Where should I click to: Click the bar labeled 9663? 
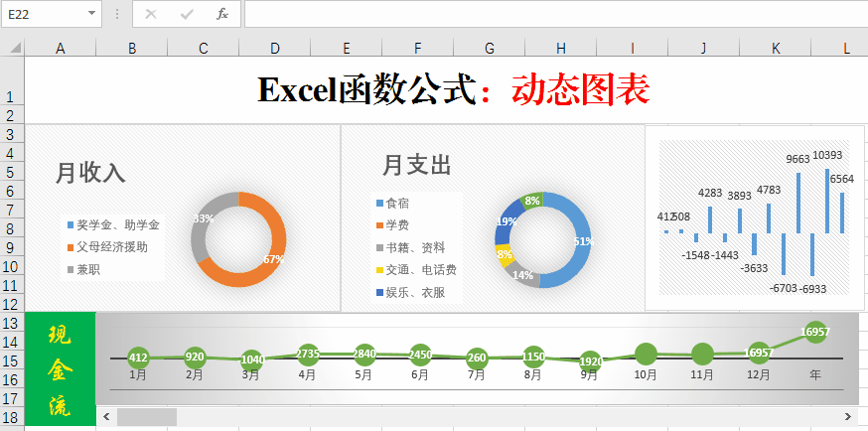[798, 203]
